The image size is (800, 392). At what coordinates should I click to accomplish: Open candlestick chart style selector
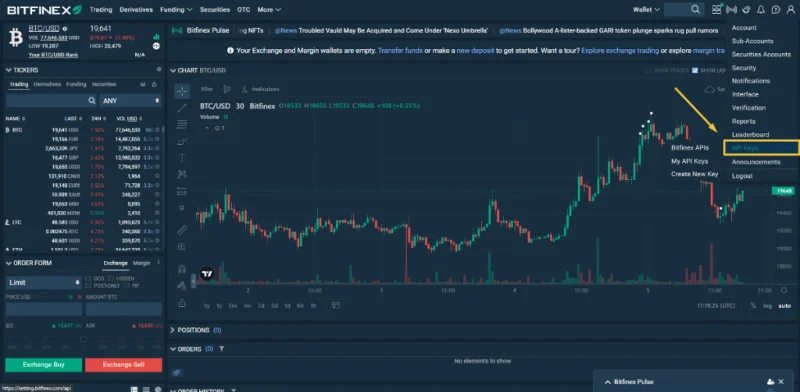click(227, 89)
